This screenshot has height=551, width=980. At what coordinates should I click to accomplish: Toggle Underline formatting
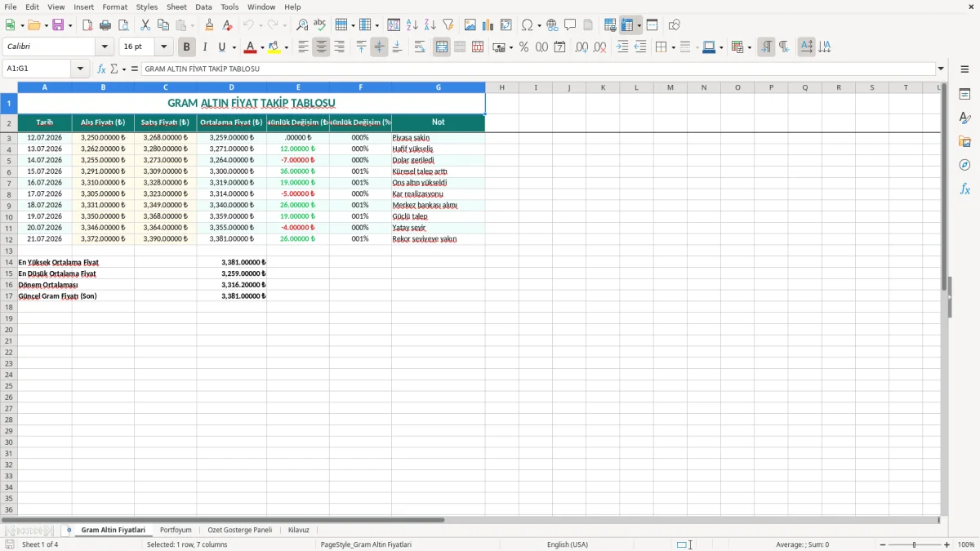(x=223, y=47)
